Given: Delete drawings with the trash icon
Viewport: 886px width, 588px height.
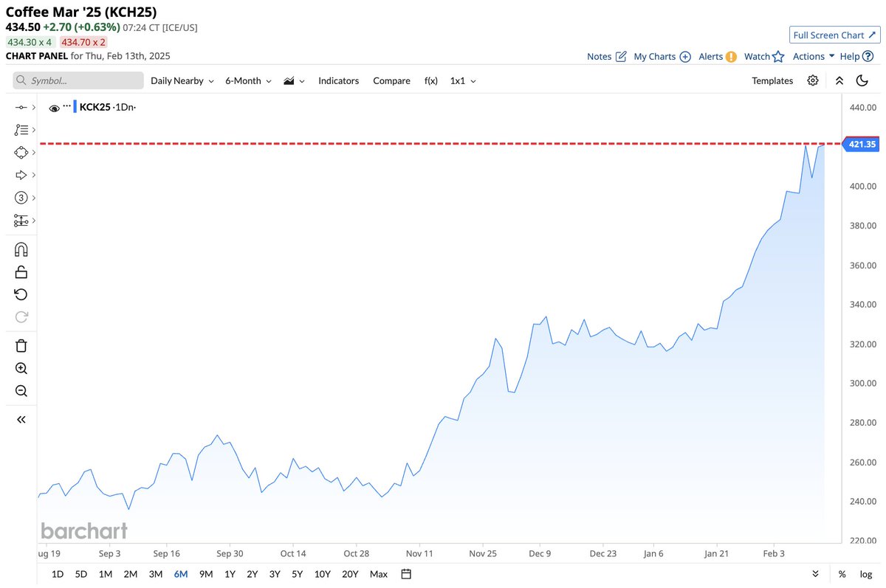Looking at the screenshot, I should [20, 345].
